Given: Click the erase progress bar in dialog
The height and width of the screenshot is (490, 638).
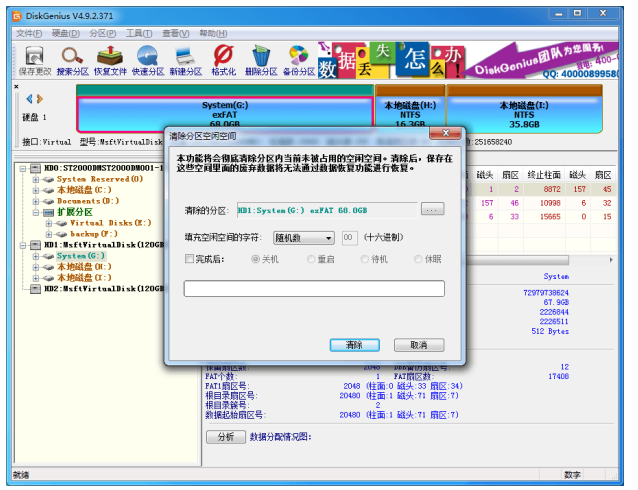Looking at the screenshot, I should (x=314, y=289).
